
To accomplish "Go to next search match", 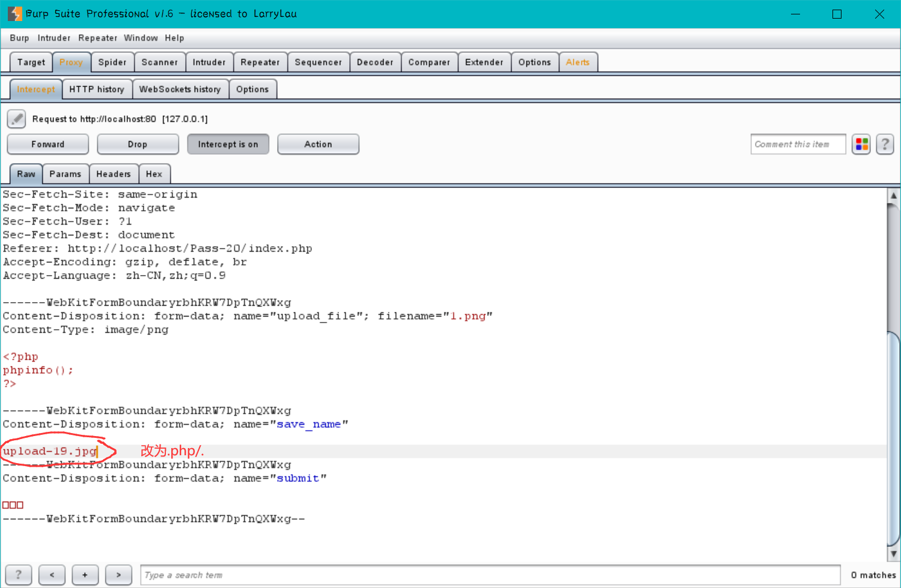I will click(x=119, y=575).
